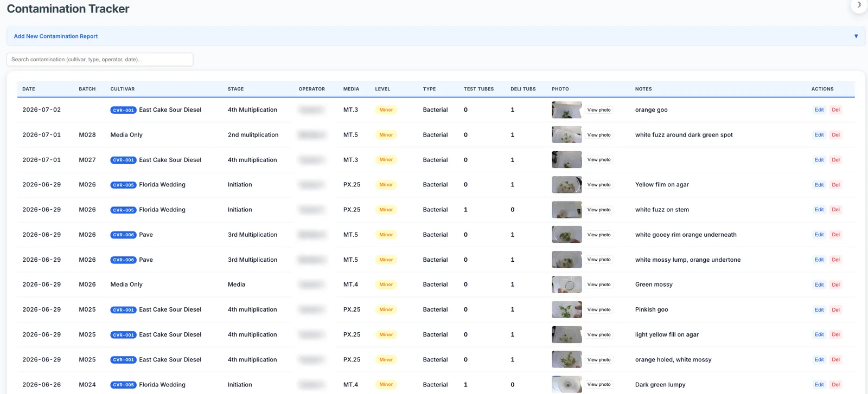
Task: Delete the orange goo report
Action: [x=835, y=110]
